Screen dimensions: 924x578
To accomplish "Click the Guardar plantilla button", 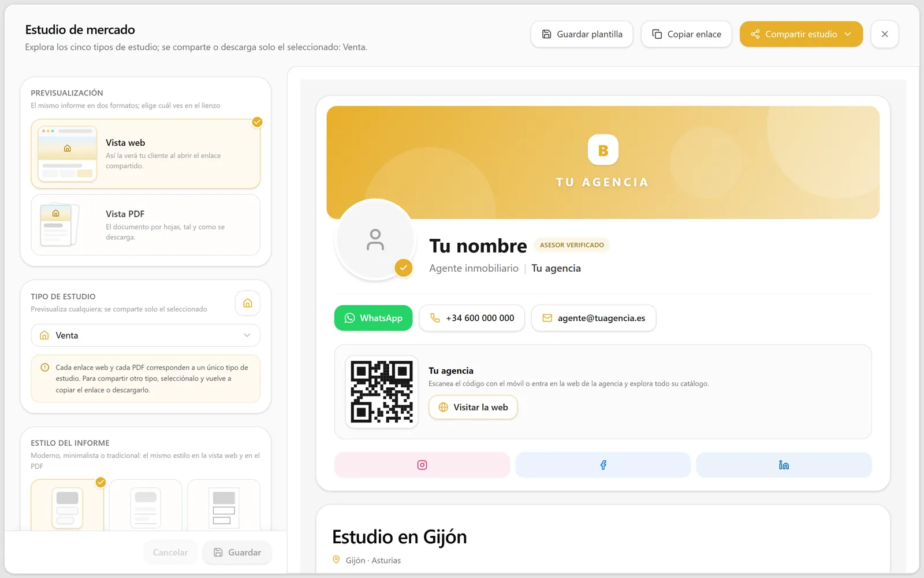I will tap(582, 34).
